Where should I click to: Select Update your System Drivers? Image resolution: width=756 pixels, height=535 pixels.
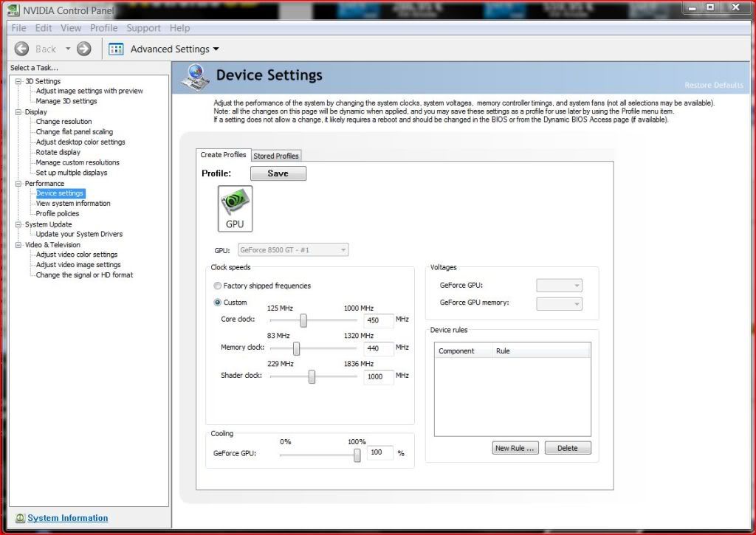click(x=79, y=234)
